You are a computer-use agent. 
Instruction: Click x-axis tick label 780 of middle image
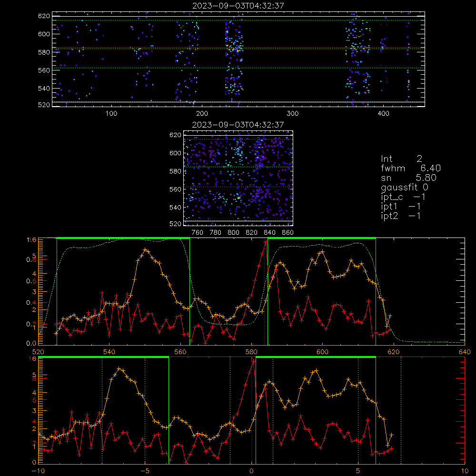click(x=216, y=233)
